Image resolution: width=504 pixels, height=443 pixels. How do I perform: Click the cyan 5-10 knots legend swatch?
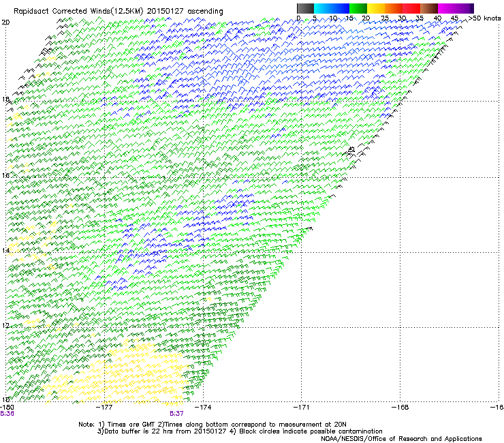click(x=323, y=8)
